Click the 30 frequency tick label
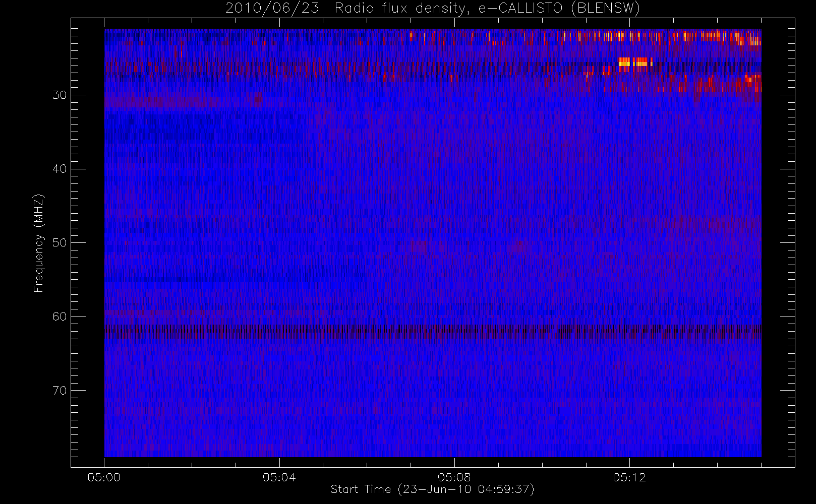816x504 pixels. pyautogui.click(x=60, y=95)
